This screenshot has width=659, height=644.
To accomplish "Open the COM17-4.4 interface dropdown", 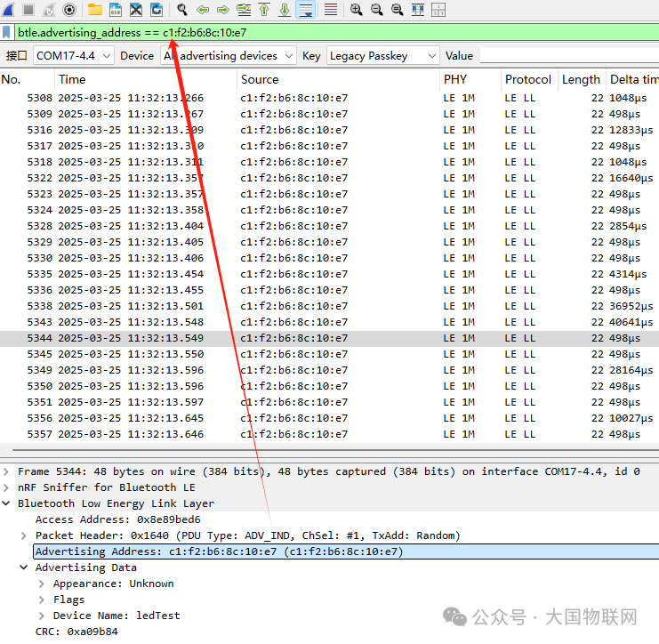I will point(73,55).
